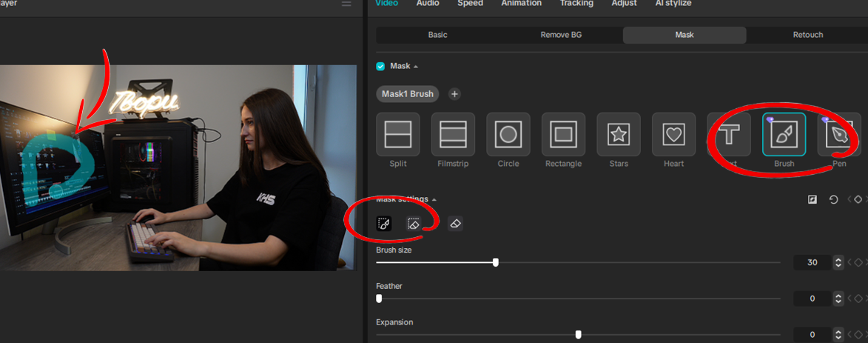The height and width of the screenshot is (343, 868).
Task: Click the invert mask icon
Action: tap(812, 199)
